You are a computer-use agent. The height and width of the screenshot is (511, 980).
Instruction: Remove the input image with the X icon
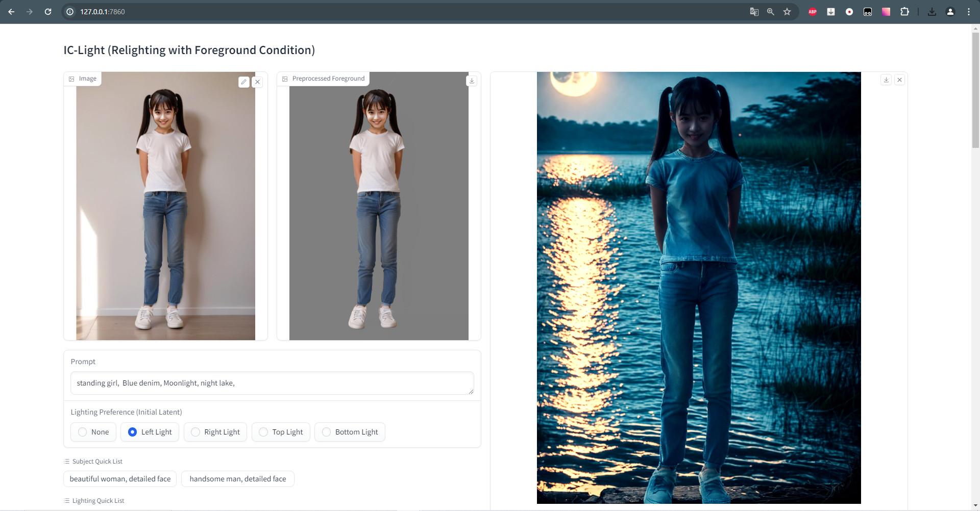(258, 82)
